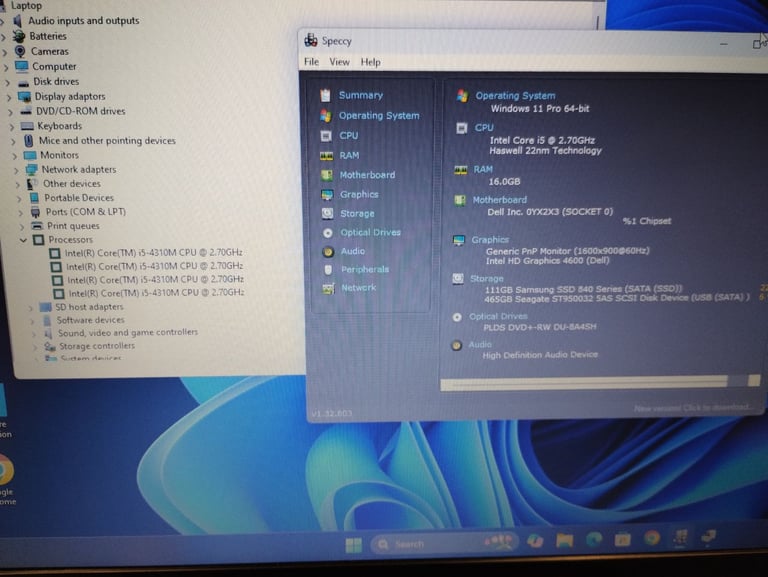Open File Explorer from taskbar
768x577 pixels.
pyautogui.click(x=565, y=540)
